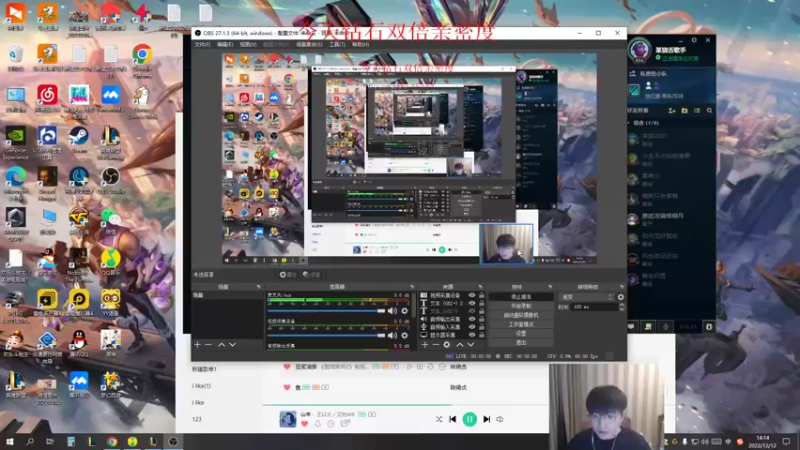
Task: Toggle visibility of second text GDI+ source
Action: (472, 311)
